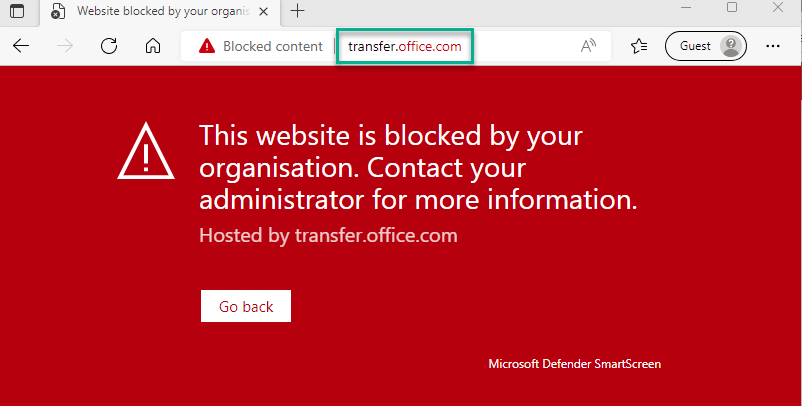
Task: Maximize the browser window
Action: click(732, 7)
